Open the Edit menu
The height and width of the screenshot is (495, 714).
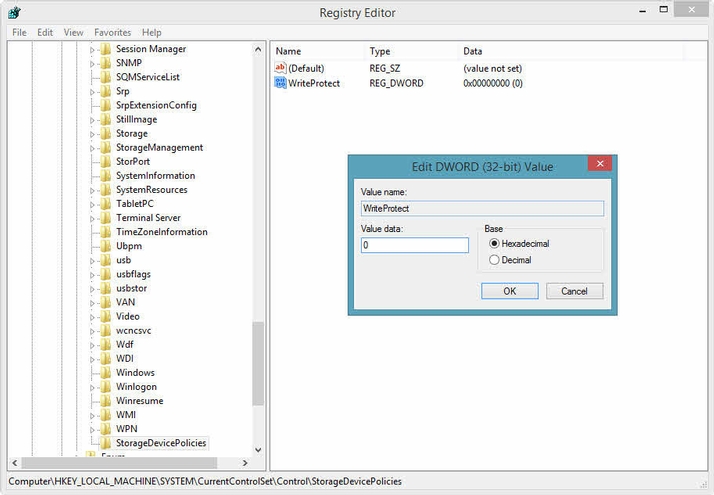click(45, 32)
